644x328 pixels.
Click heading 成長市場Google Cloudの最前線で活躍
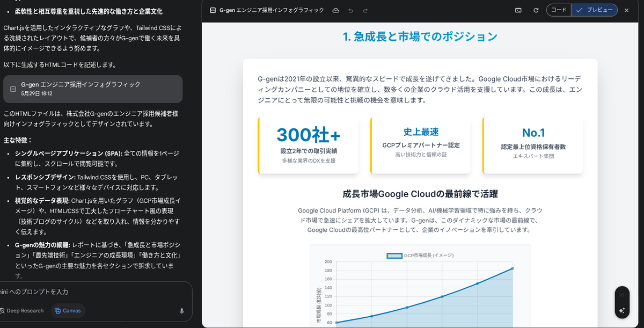coord(420,194)
